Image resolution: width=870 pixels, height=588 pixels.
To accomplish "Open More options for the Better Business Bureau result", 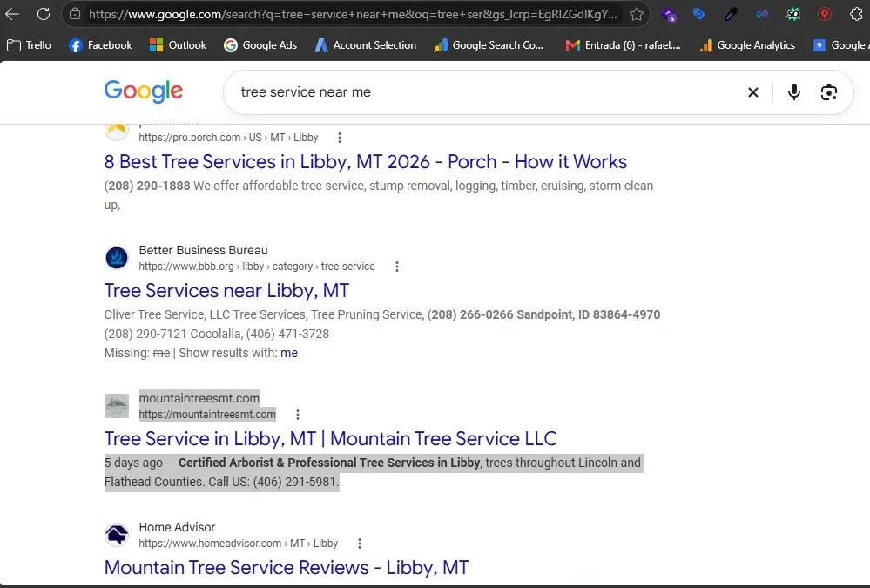I will point(397,267).
